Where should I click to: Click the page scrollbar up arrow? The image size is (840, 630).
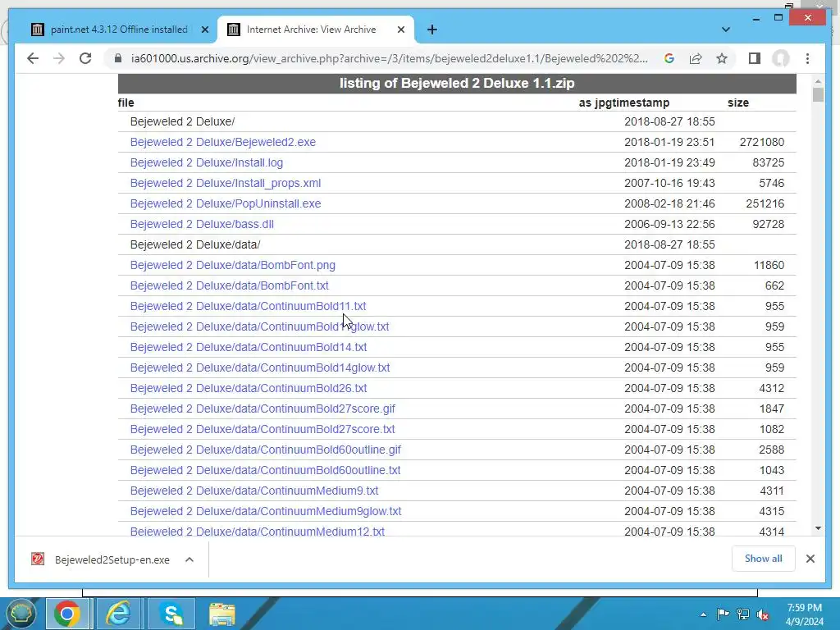[818, 82]
